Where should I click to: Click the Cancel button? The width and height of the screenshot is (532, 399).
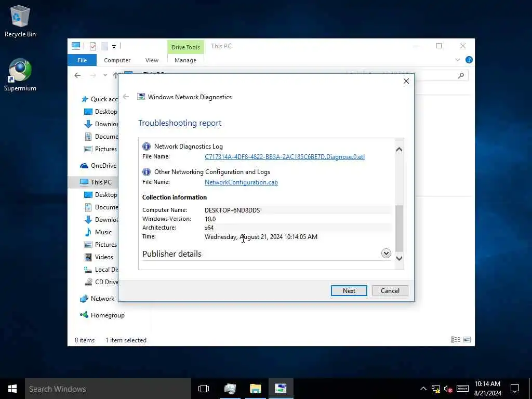pos(390,291)
